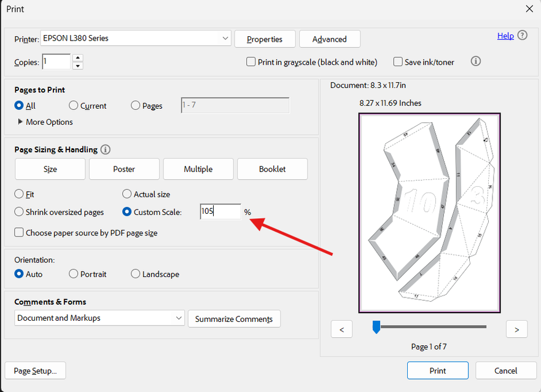Enable Print in grayscale checkbox
This screenshot has height=392, width=541.
pos(251,62)
